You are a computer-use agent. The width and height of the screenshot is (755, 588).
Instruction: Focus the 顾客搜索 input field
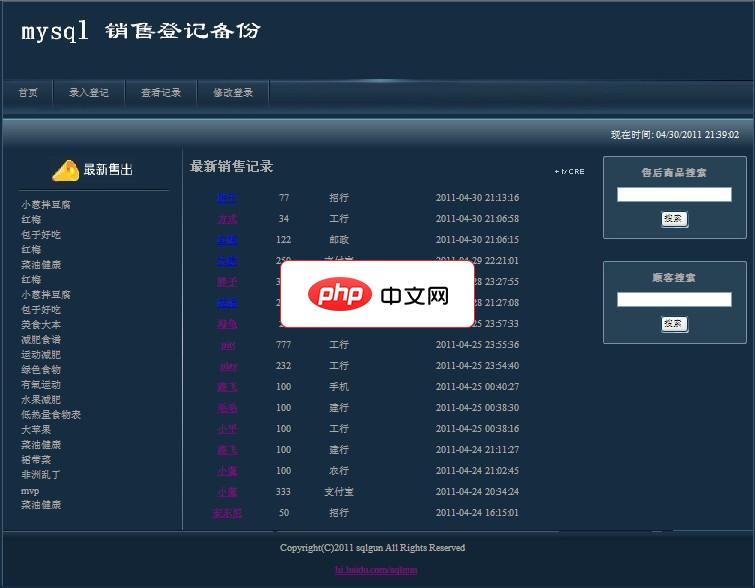[x=674, y=300]
